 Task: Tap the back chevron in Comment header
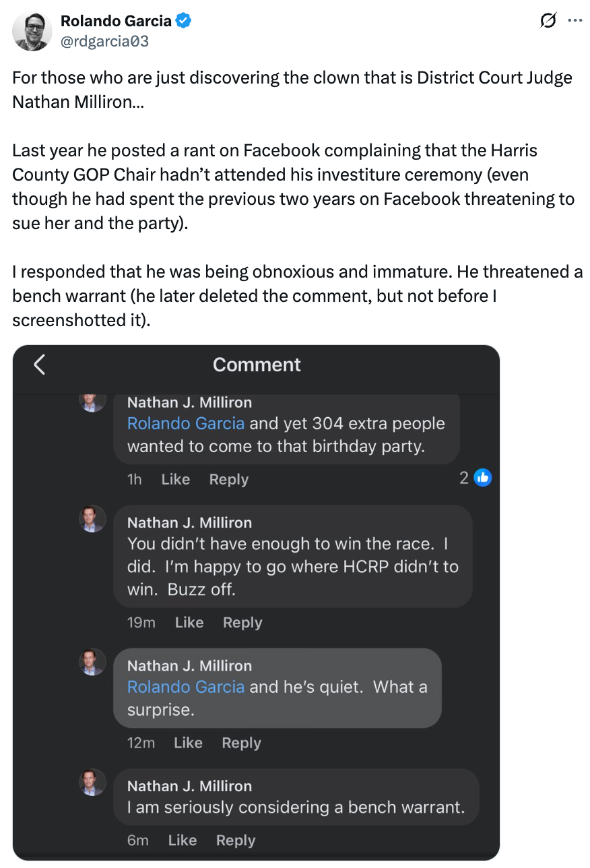[39, 365]
